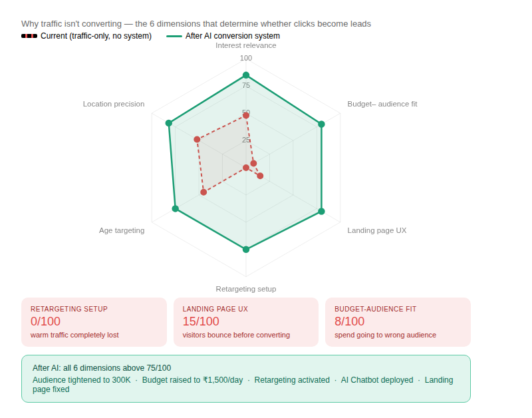Viewport: 532px width, 418px height.
Task: Open the 'Landing Page UX 15/100' card
Action: [x=245, y=321]
